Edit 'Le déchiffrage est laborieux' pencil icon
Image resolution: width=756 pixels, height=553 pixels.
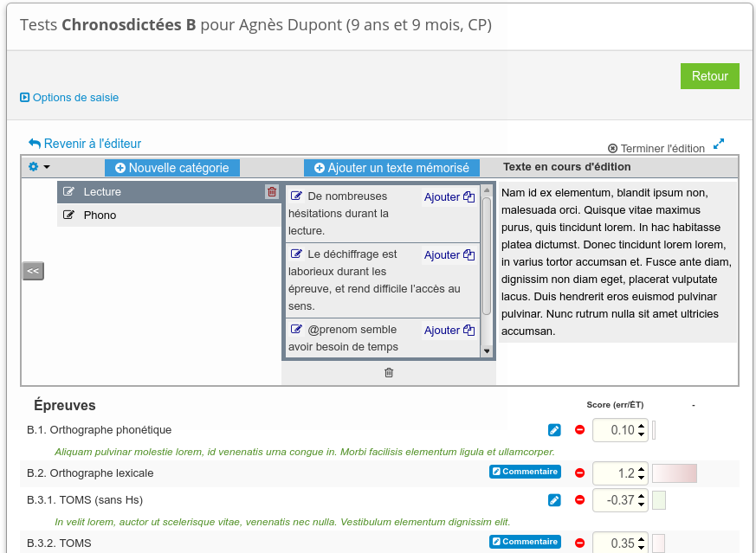pos(296,254)
